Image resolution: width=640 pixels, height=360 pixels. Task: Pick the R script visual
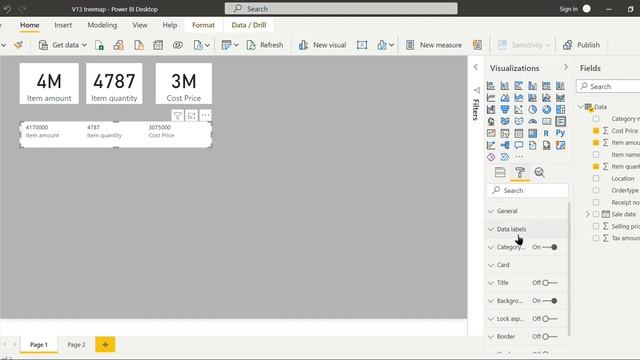546,133
